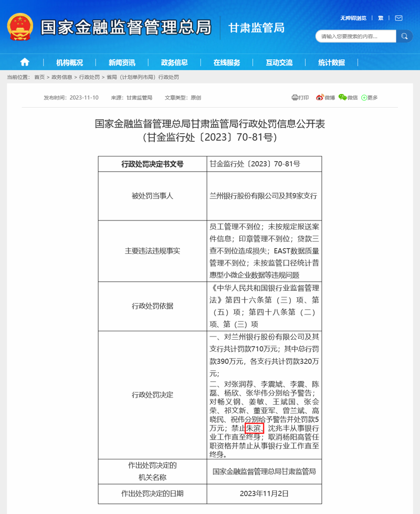Click the 国家金融监督管理总局 site title
The image size is (420, 514).
126,27
